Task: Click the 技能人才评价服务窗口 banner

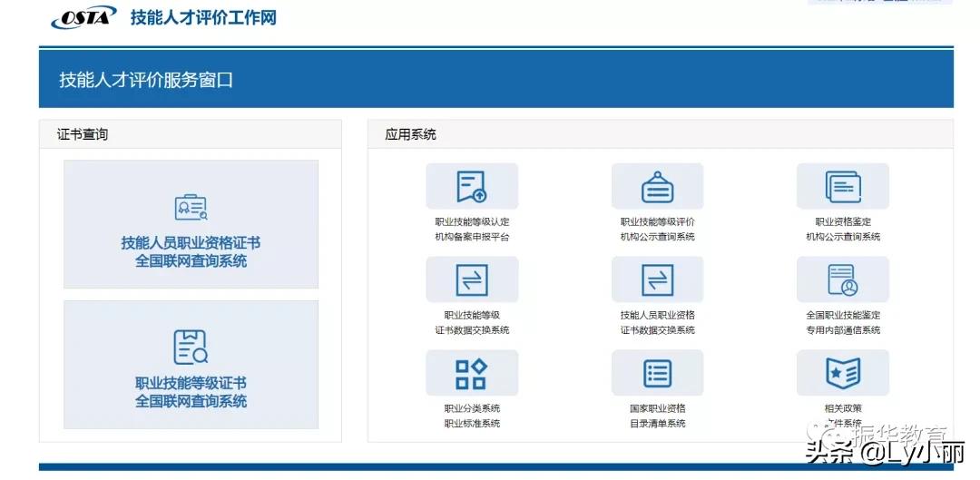Action: click(x=496, y=79)
